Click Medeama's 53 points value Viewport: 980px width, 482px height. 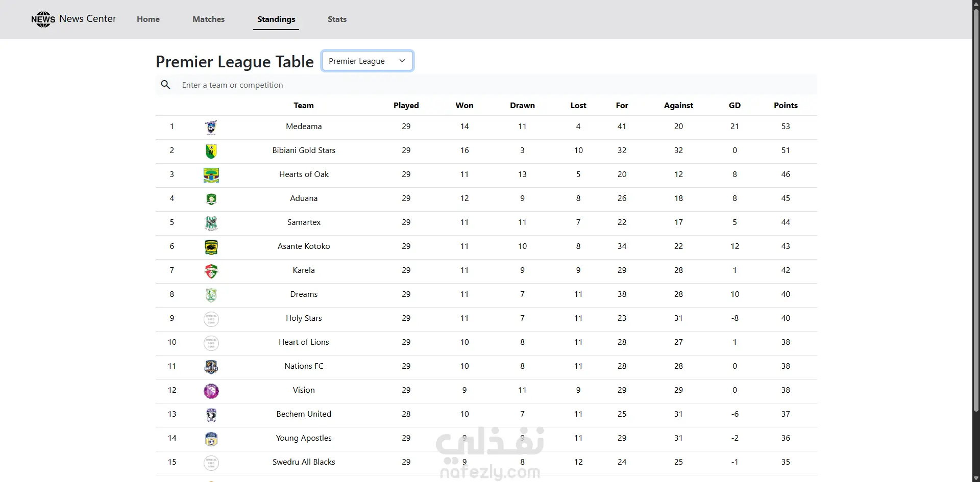(786, 126)
